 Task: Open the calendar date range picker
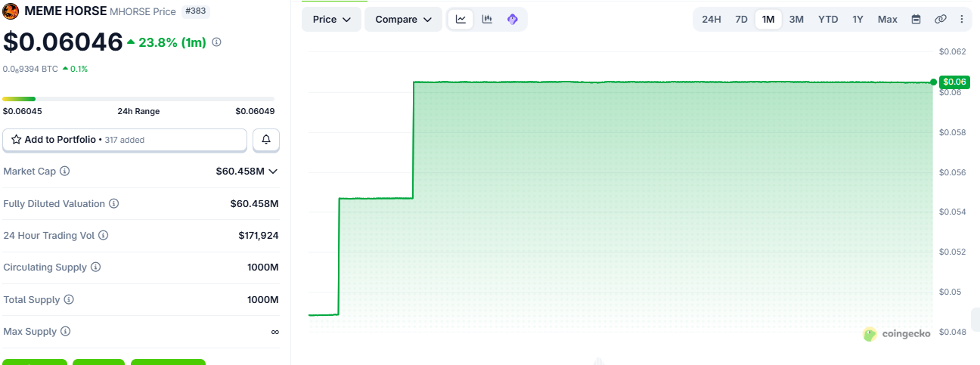pyautogui.click(x=916, y=19)
